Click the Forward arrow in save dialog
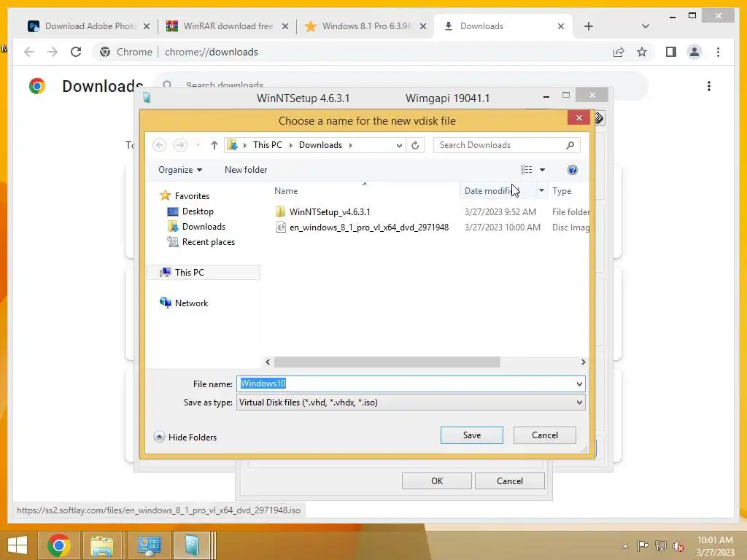 (x=180, y=145)
